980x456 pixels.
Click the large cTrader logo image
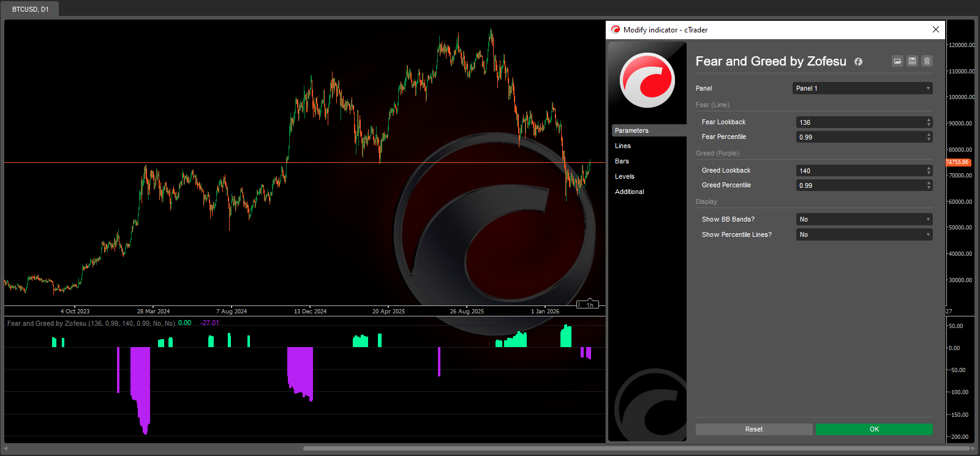(x=647, y=80)
